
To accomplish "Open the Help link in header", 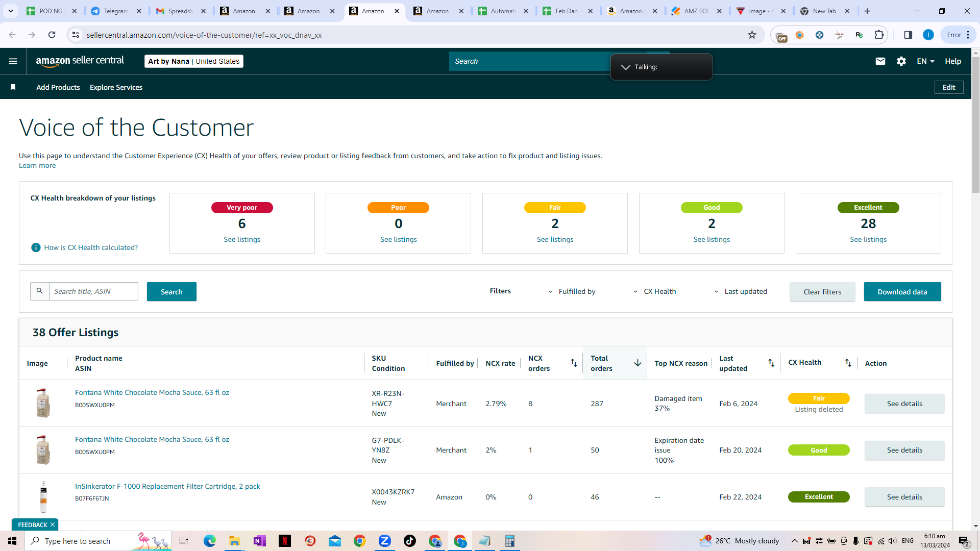I will click(953, 61).
